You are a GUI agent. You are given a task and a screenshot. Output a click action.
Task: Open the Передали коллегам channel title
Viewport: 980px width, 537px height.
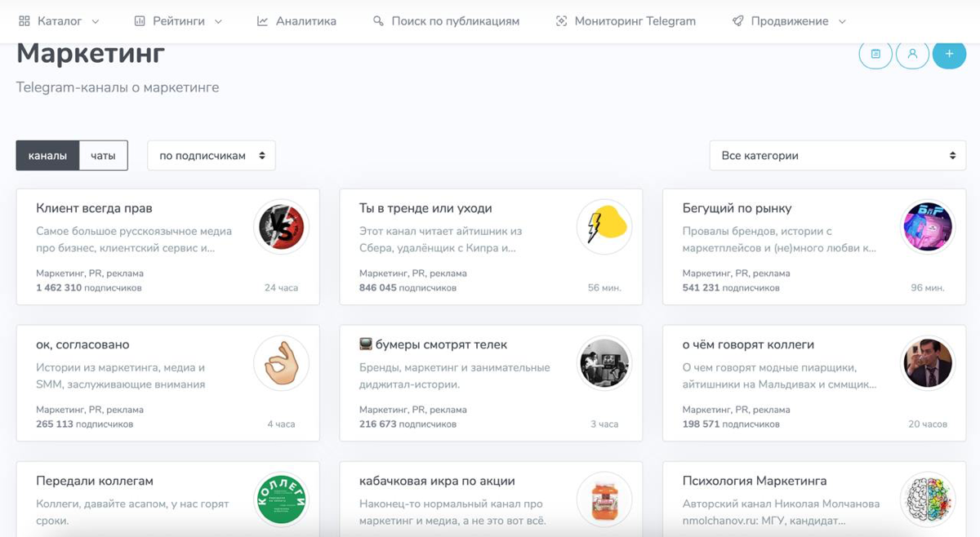pos(95,481)
